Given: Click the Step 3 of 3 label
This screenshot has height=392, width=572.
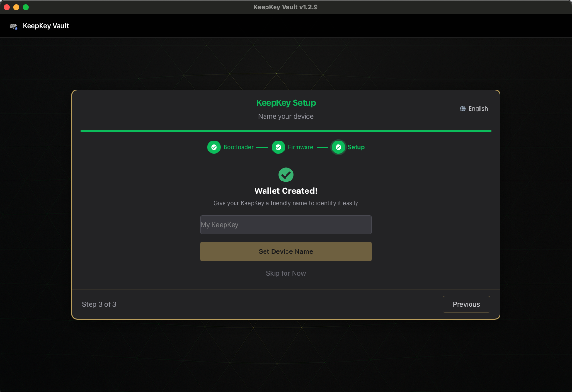Looking at the screenshot, I should click(99, 304).
